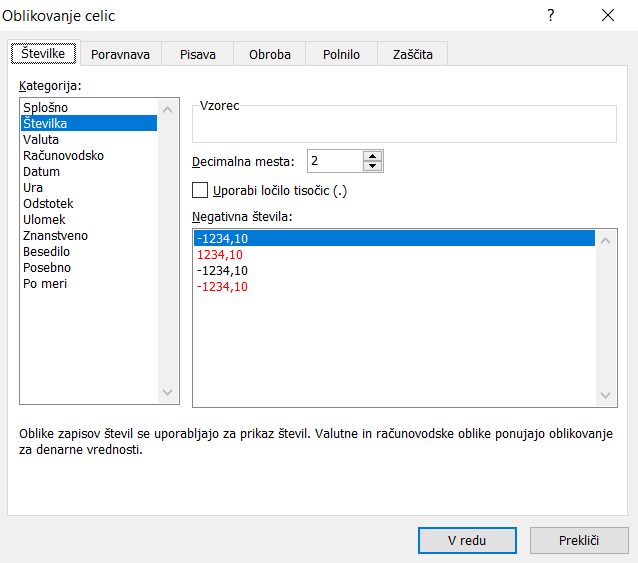Switch to the Poravnava tab
638x563 pixels.
coord(120,55)
